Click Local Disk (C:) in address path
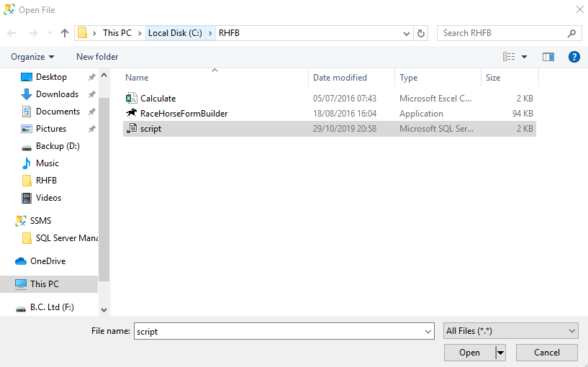The width and height of the screenshot is (588, 367). (175, 33)
